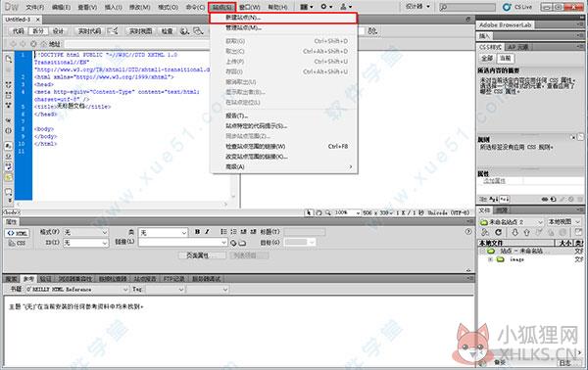Viewport: 588px width, 370px height.
Task: Click the attach style sheet link icon in CSS panel
Action: [545, 200]
